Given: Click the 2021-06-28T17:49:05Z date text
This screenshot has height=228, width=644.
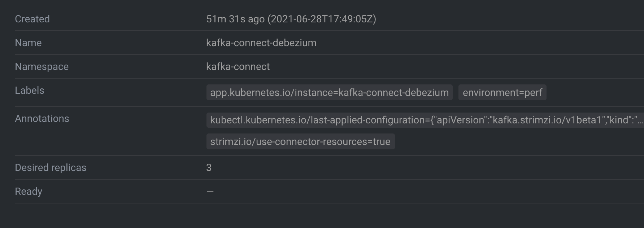Looking at the screenshot, I should click(x=322, y=19).
